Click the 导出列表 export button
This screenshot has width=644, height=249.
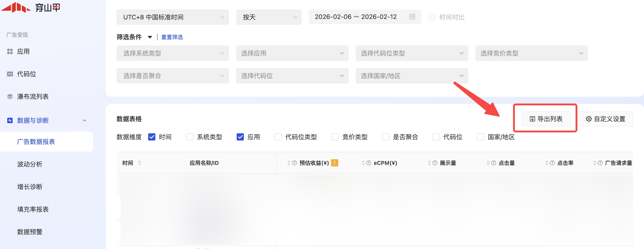[546, 119]
